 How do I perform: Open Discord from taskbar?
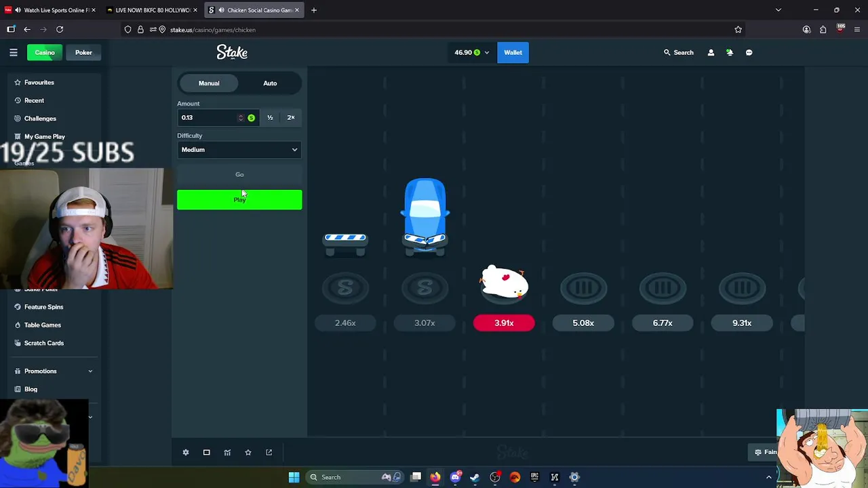[x=455, y=477]
